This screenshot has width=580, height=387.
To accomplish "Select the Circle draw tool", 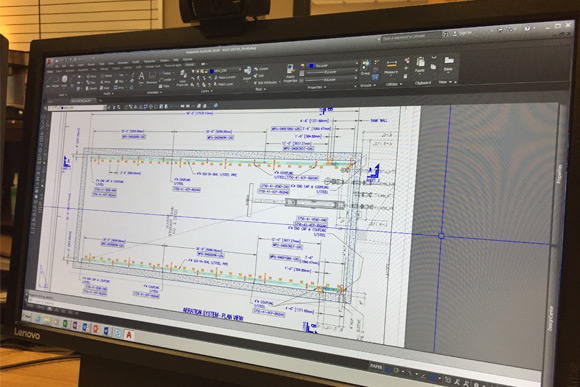I will tap(65, 80).
